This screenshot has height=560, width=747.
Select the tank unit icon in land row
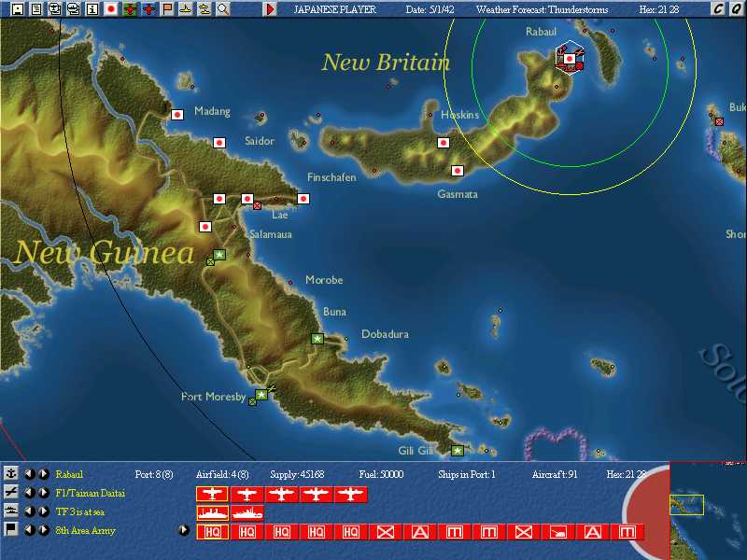point(557,531)
